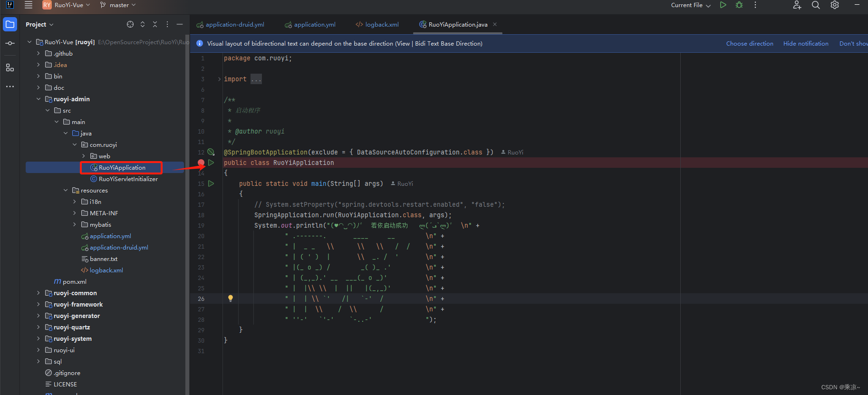
Task: Click the yellow lightbulb intention icon
Action: 231,299
